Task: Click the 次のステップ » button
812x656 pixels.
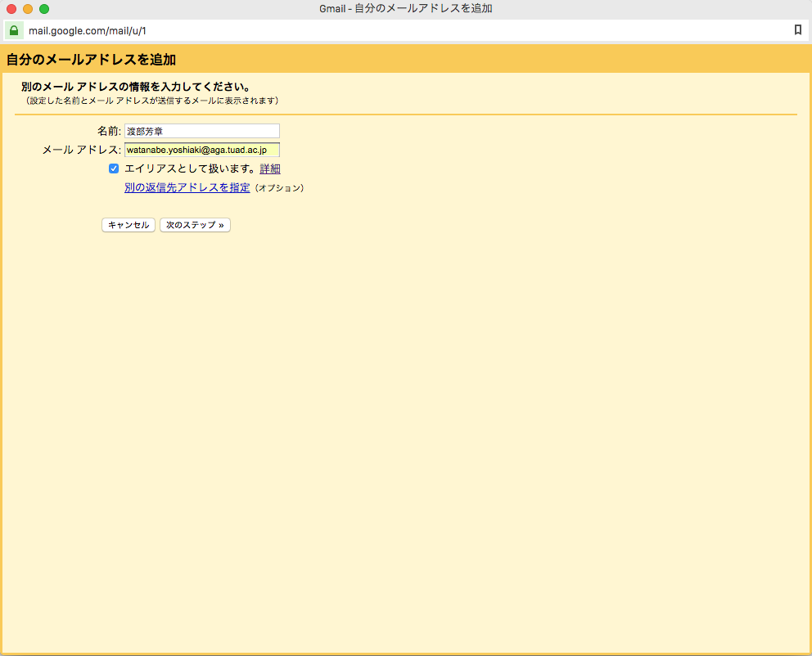Action: [x=196, y=225]
